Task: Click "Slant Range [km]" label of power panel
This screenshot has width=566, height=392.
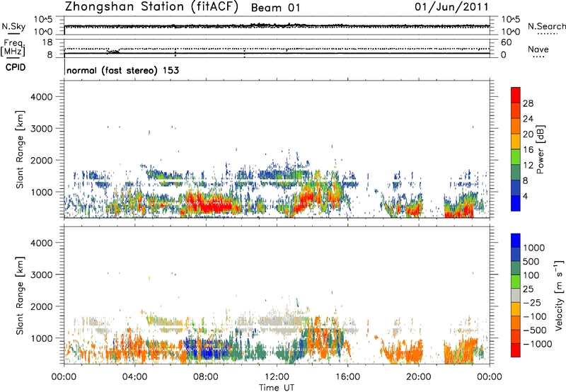Action: [20, 149]
